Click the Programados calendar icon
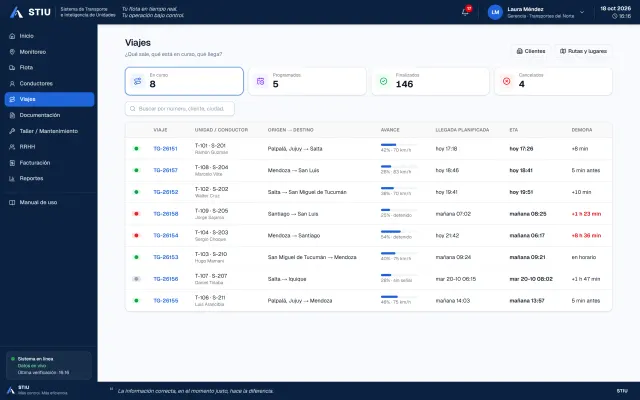Screen dimensions: 640x400 pos(260,81)
